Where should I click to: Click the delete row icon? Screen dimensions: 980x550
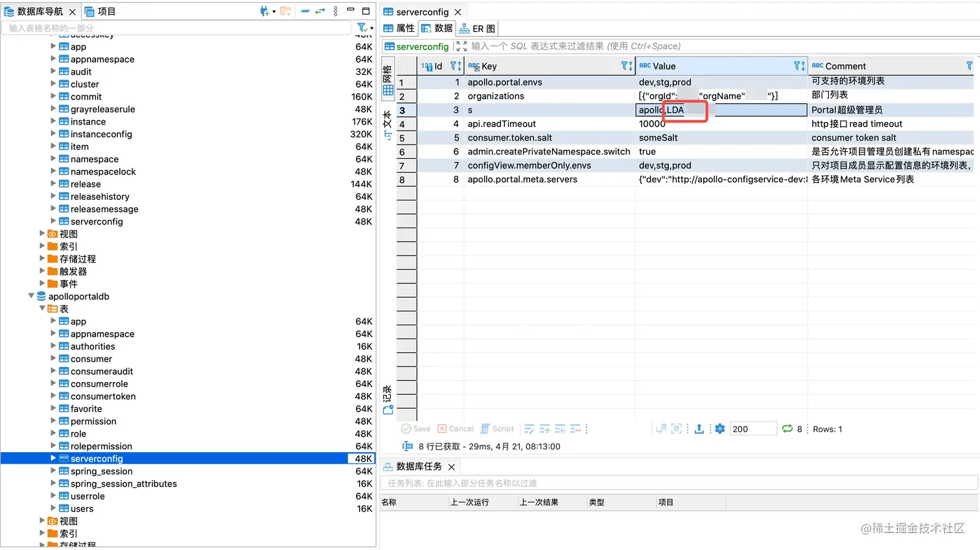[575, 429]
